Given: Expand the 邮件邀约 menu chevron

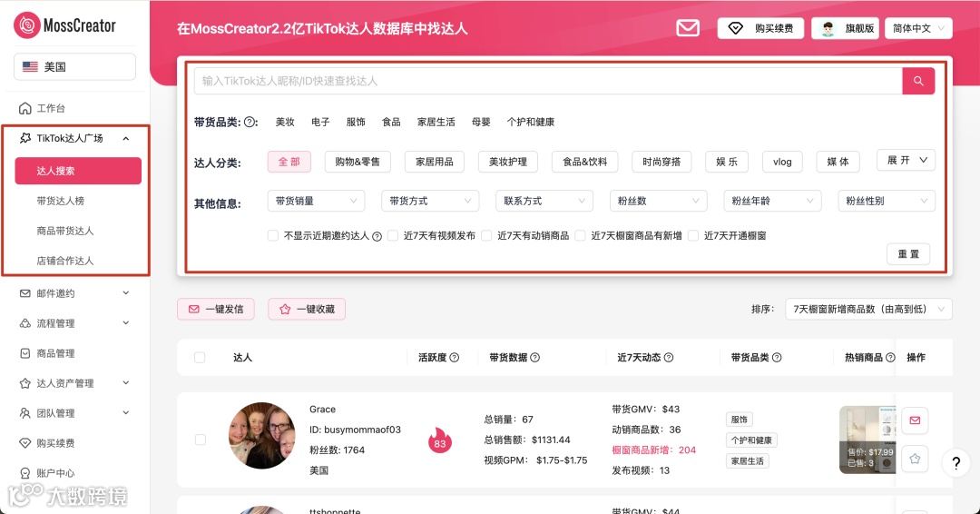Looking at the screenshot, I should point(126,293).
